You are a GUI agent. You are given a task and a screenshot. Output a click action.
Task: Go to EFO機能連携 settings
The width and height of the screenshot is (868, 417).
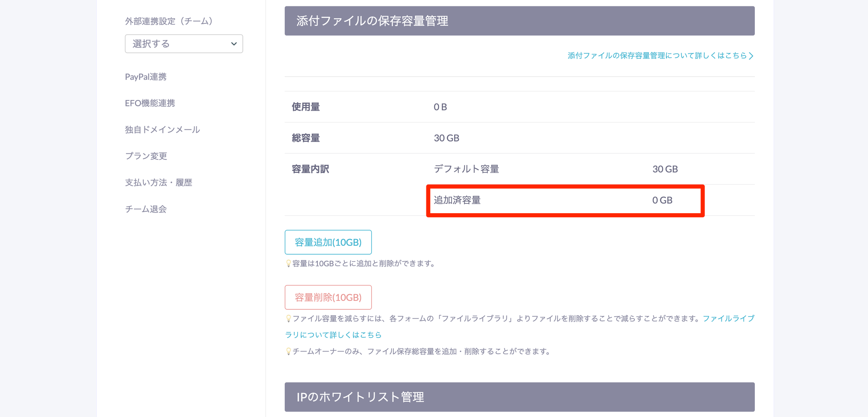coord(150,103)
